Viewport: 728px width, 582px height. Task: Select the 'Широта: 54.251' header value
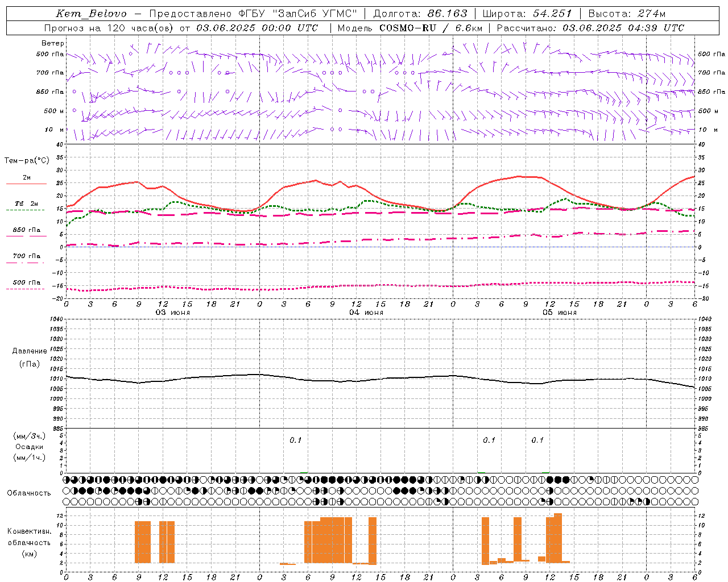[x=527, y=14]
